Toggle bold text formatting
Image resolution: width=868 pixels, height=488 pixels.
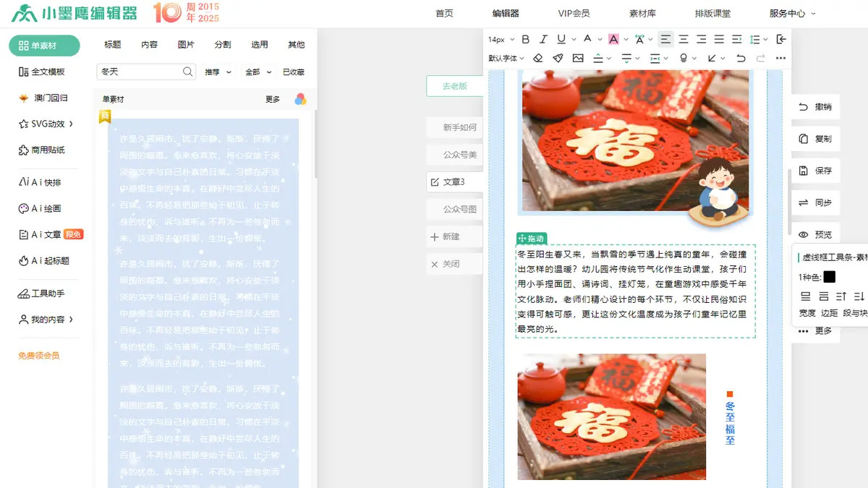pos(525,39)
